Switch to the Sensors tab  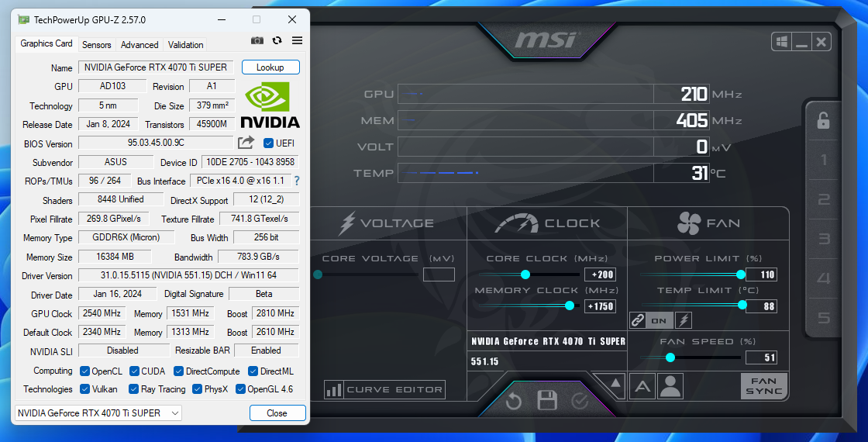coord(96,45)
